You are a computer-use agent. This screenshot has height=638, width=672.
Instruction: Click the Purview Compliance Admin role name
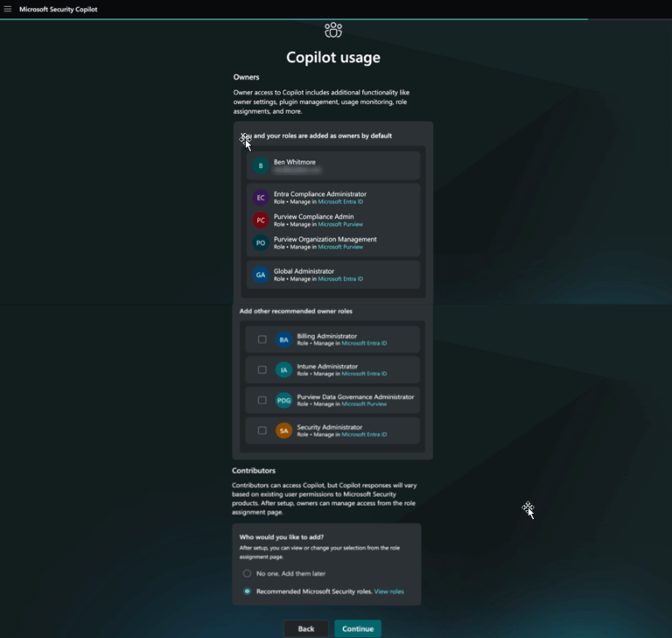(314, 217)
